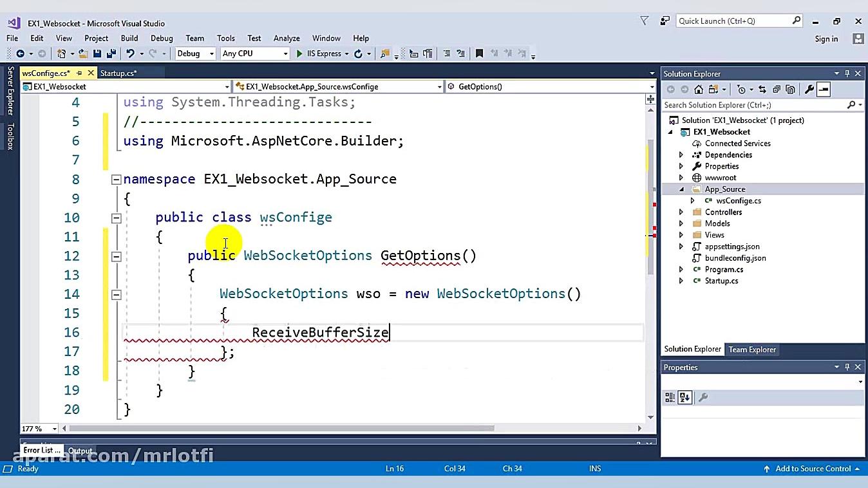This screenshot has height=488, width=868.
Task: Switch Properties grid to Categorized view
Action: click(x=670, y=398)
